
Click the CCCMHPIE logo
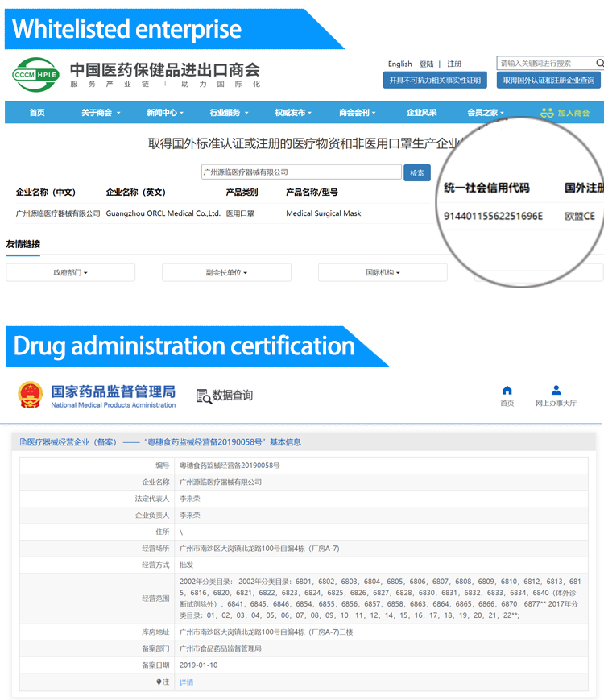click(35, 74)
